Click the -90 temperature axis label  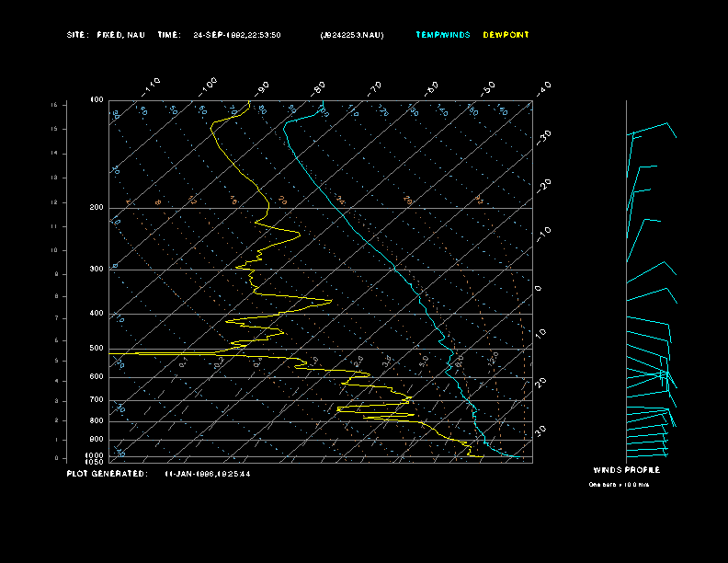pos(262,88)
